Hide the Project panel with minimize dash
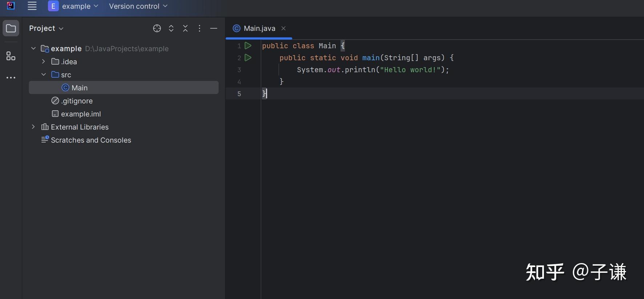The width and height of the screenshot is (644, 299). click(214, 28)
